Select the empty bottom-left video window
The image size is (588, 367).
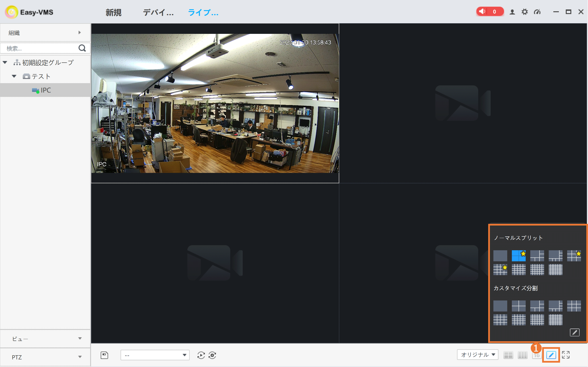point(215,263)
